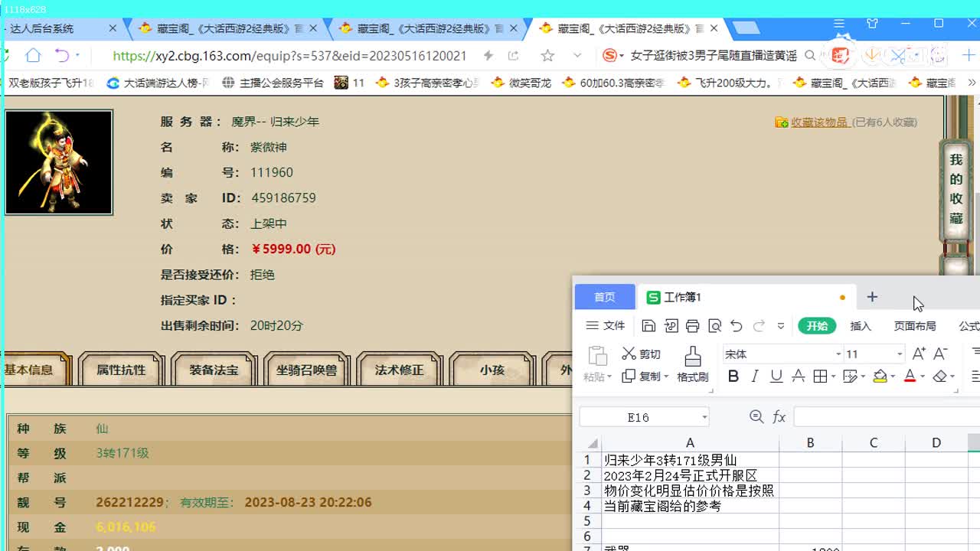Click the lightning speed-mode icon in address bar
This screenshot has height=551, width=980.
pos(488,55)
